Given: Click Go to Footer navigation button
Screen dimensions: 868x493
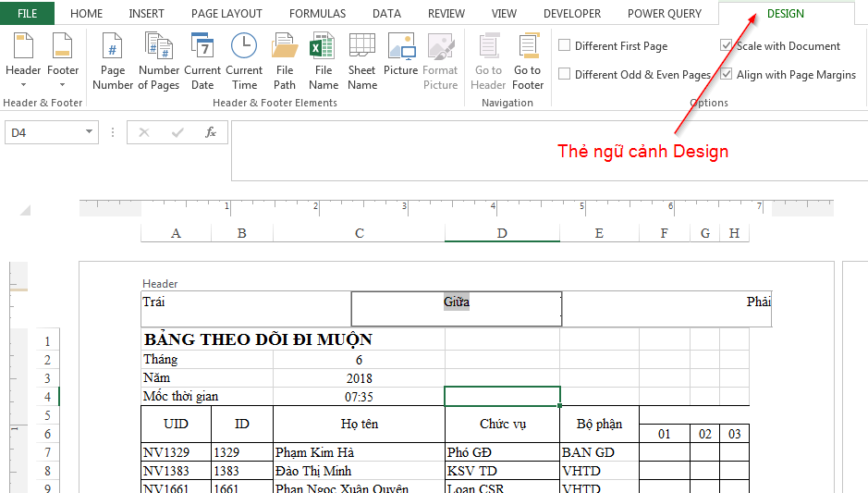Looking at the screenshot, I should pyautogui.click(x=528, y=61).
